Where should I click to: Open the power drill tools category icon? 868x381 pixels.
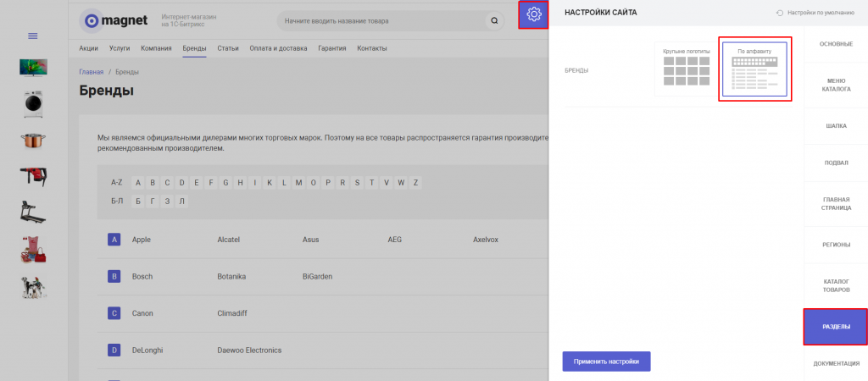point(33,176)
